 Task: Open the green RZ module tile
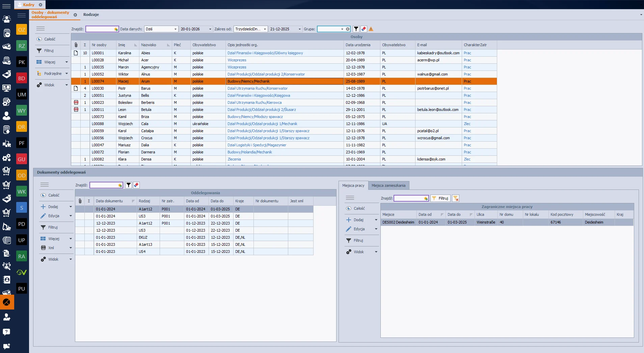point(22,46)
